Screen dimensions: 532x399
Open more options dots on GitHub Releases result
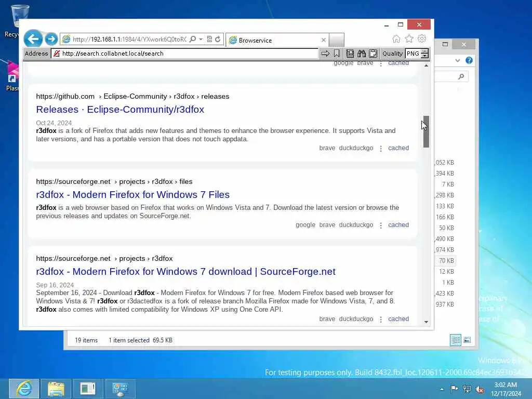(381, 149)
